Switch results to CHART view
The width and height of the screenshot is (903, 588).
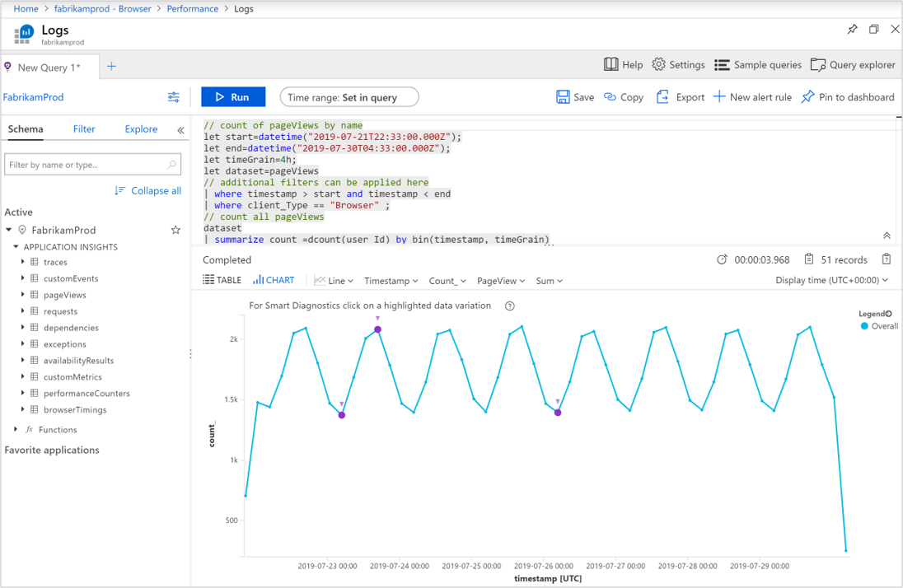tap(274, 280)
